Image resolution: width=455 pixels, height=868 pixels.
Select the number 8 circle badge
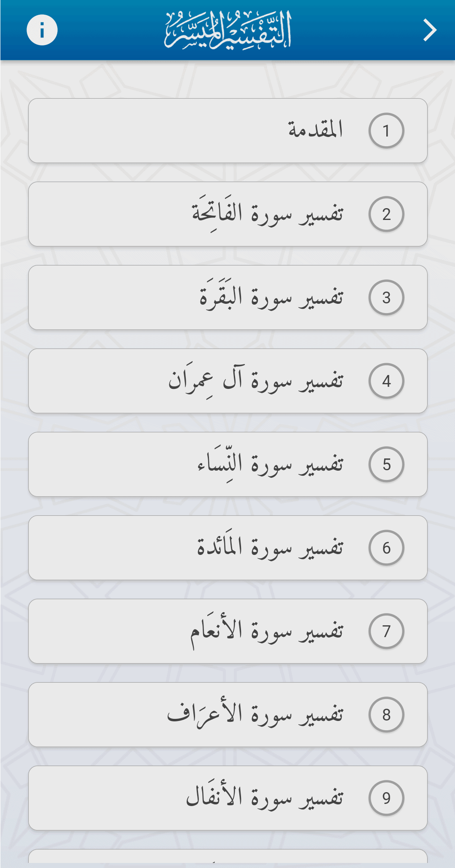click(x=386, y=715)
